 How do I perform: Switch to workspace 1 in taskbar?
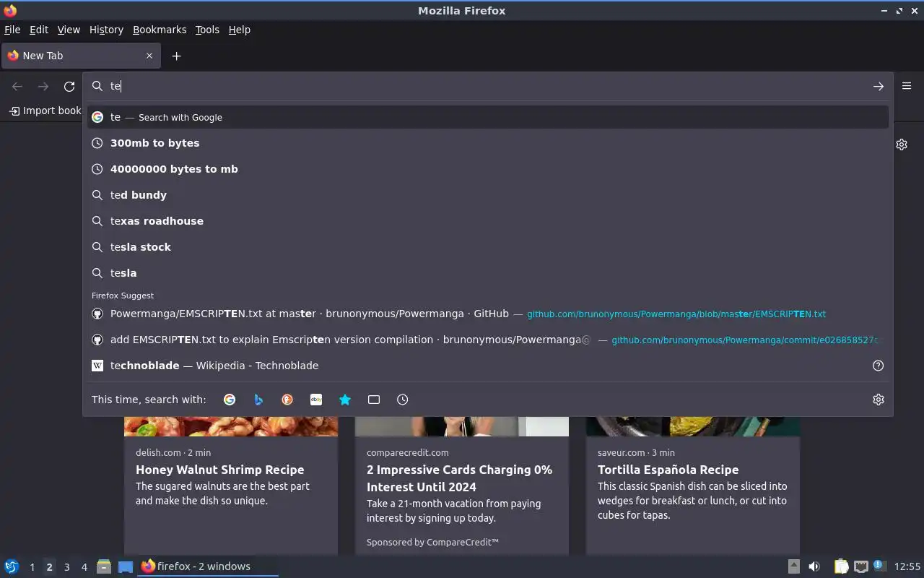coord(32,567)
